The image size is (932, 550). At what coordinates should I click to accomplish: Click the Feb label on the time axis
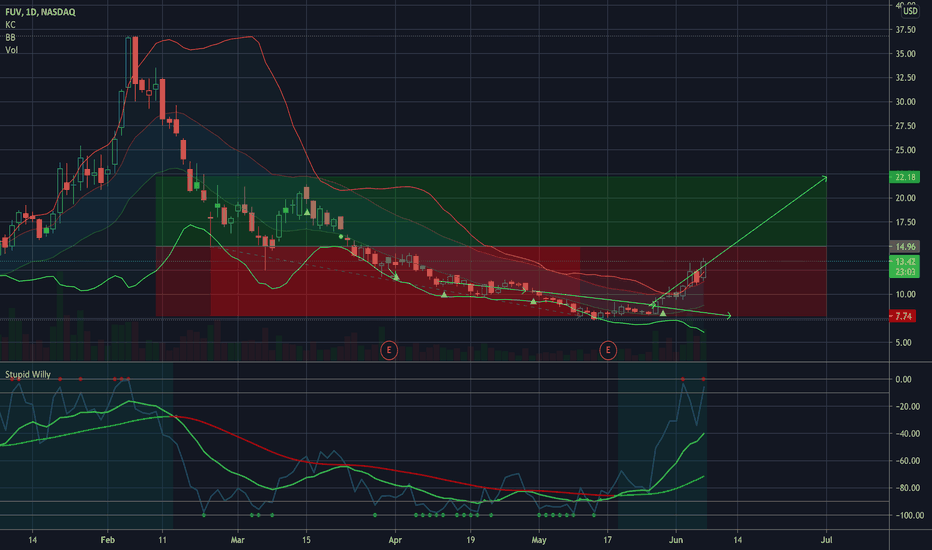108,540
